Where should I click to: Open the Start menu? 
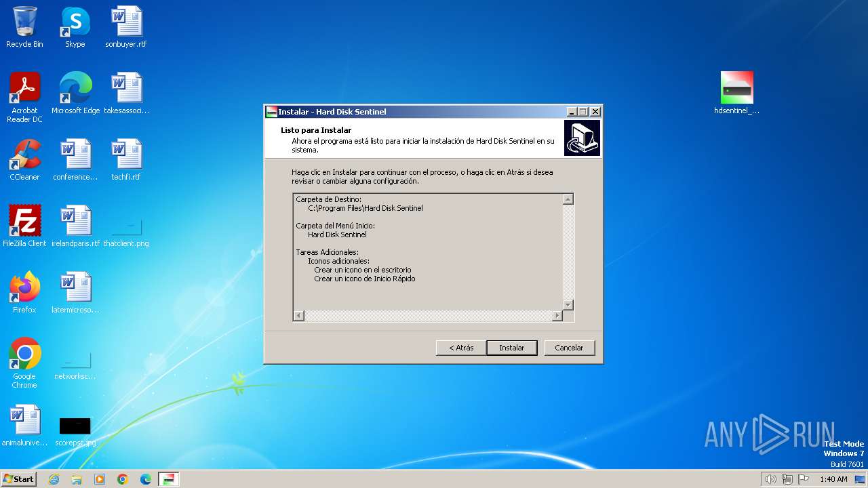click(x=19, y=479)
